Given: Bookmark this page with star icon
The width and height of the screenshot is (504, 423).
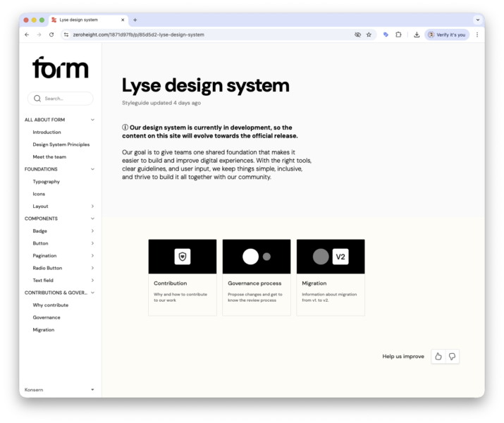Looking at the screenshot, I should (x=369, y=35).
